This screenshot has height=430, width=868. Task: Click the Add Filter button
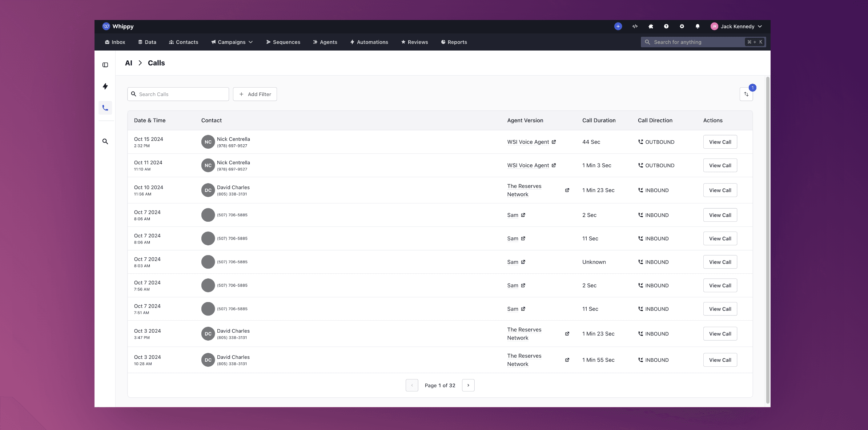(255, 94)
